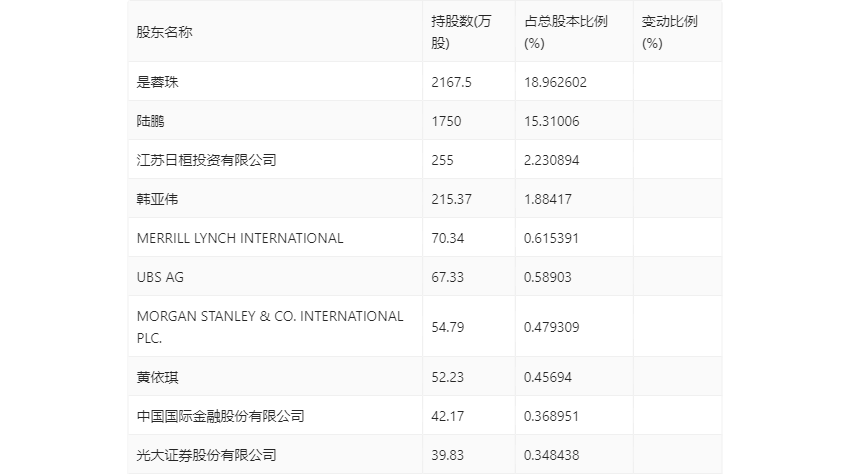
Task: Select MERRILL LYNCH INTERNATIONAL row name
Action: [x=240, y=238]
